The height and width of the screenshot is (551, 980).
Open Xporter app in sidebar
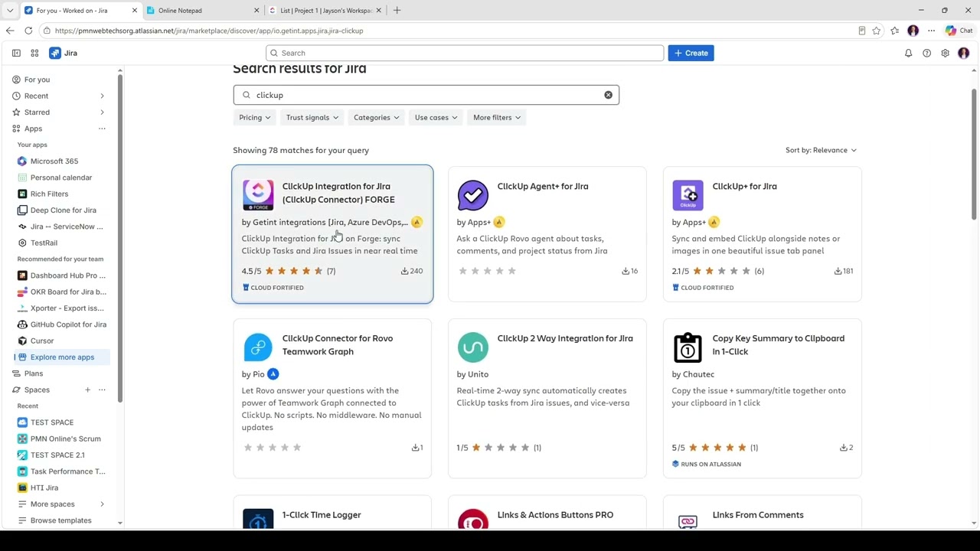pyautogui.click(x=67, y=308)
